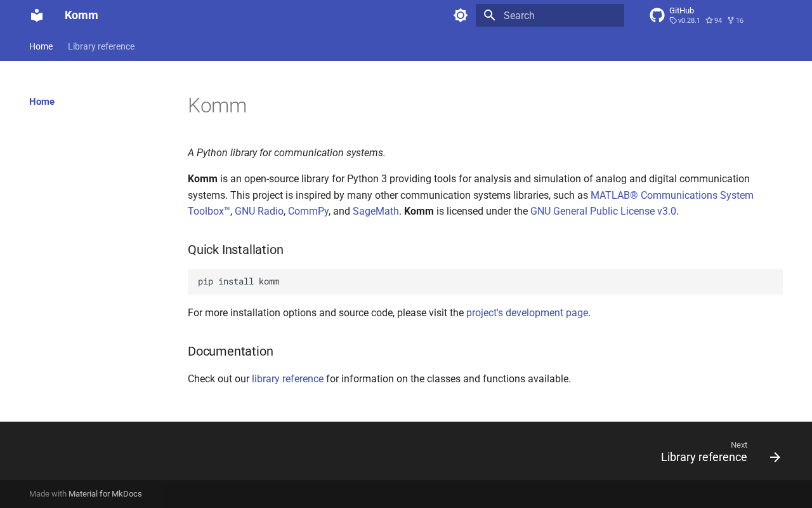Click the Komm book logo icon
Viewport: 812px width, 508px height.
37,15
